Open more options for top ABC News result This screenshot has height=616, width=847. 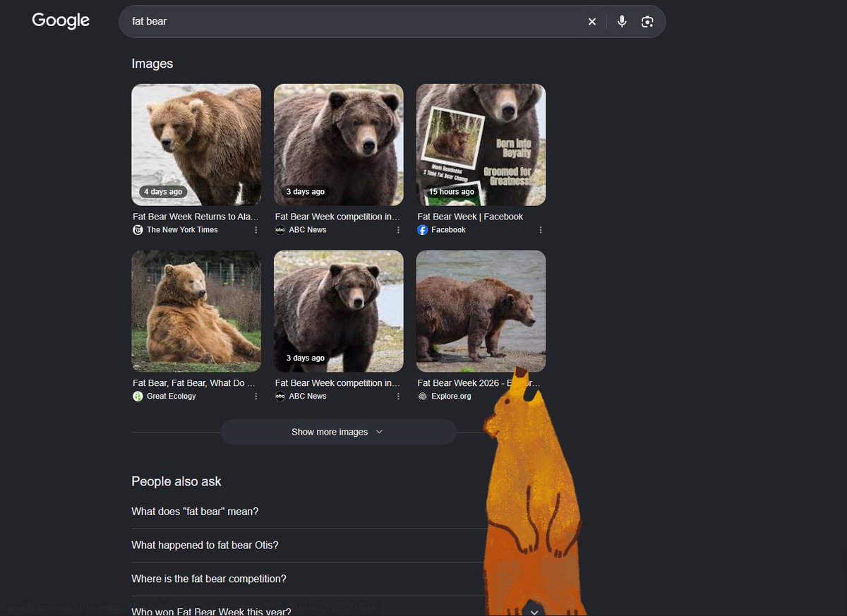(398, 230)
